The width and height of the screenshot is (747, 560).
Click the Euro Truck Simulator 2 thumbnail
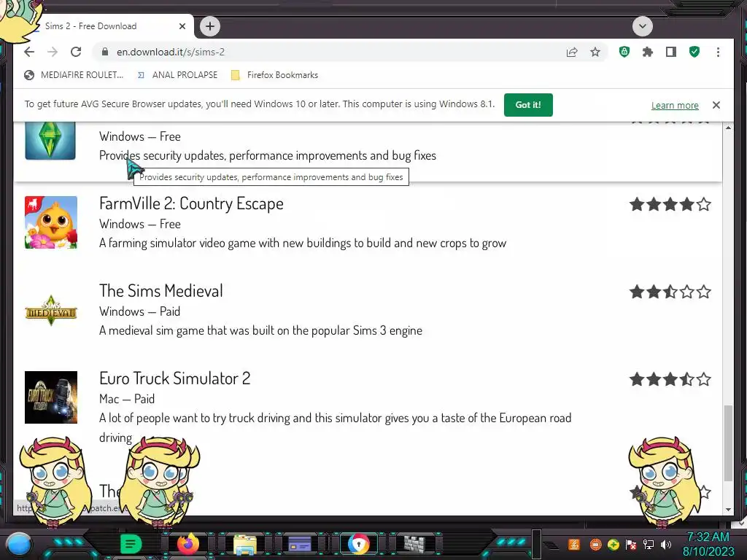(x=51, y=397)
